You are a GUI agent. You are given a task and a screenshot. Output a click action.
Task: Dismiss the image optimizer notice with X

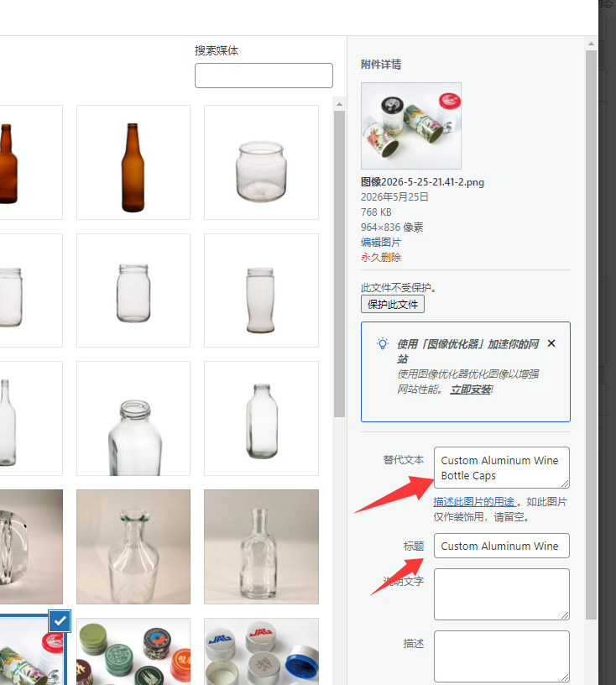551,343
